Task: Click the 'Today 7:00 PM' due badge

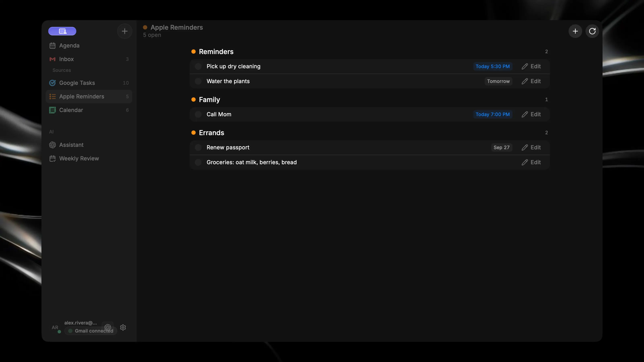Action: pyautogui.click(x=492, y=114)
